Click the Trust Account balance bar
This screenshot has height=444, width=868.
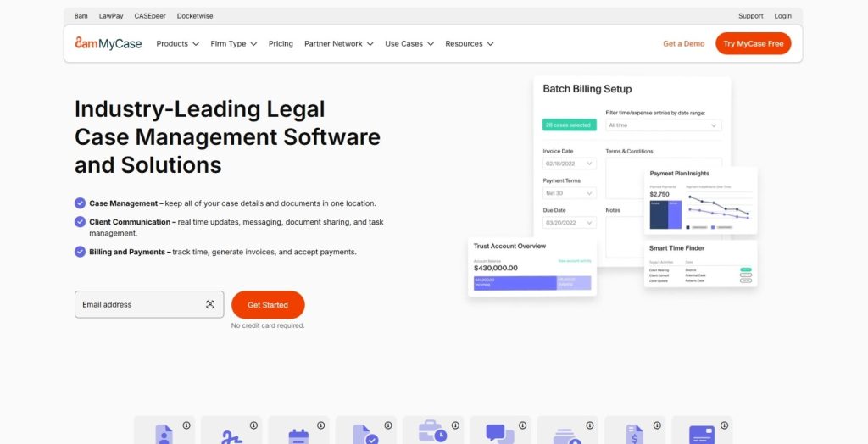click(531, 283)
